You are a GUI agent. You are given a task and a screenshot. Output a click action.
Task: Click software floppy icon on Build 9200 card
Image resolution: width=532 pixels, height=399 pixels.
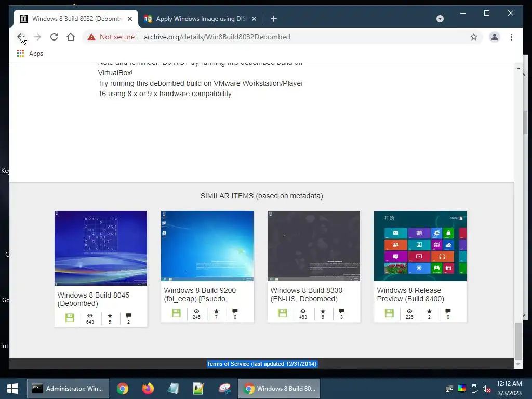coord(176,313)
